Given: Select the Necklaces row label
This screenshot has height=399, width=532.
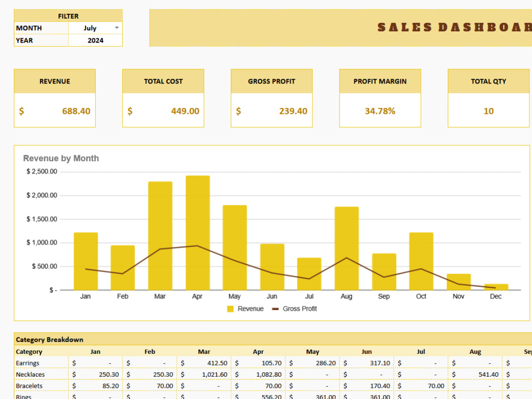Looking at the screenshot, I should pos(30,375).
